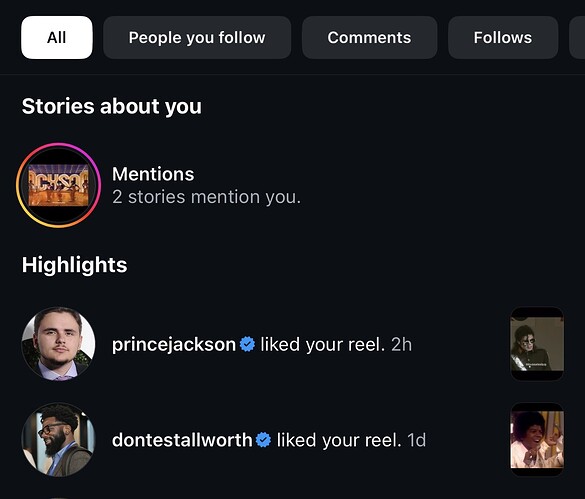Open princejackson's profile picture
585x499 pixels.
(59, 344)
